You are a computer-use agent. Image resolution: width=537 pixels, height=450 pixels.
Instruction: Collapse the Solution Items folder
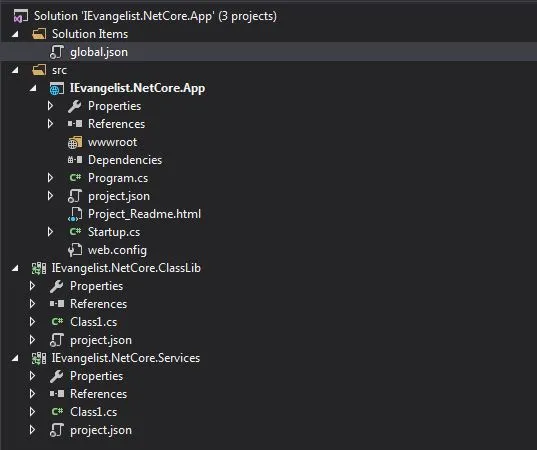(x=15, y=34)
